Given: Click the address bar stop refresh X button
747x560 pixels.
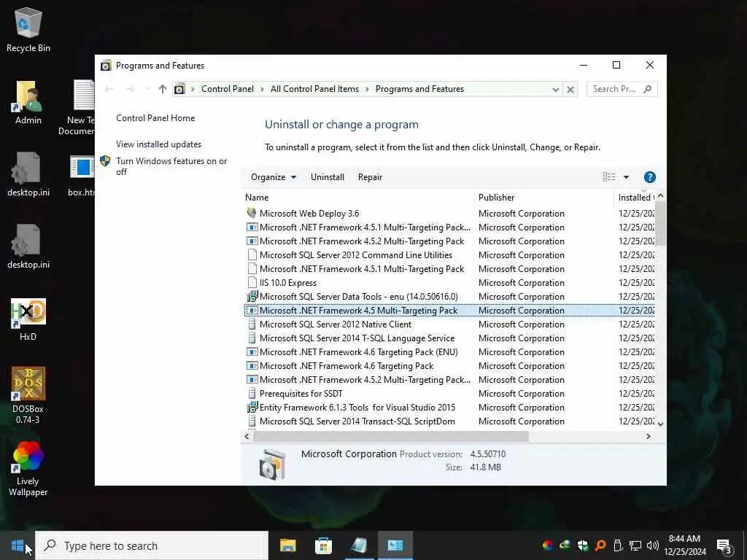Looking at the screenshot, I should click(570, 89).
